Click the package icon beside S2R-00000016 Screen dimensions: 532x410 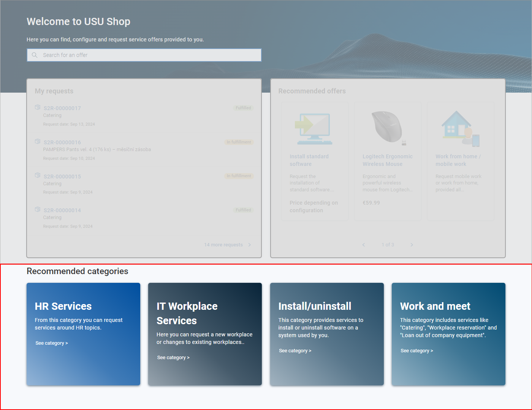pyautogui.click(x=38, y=142)
